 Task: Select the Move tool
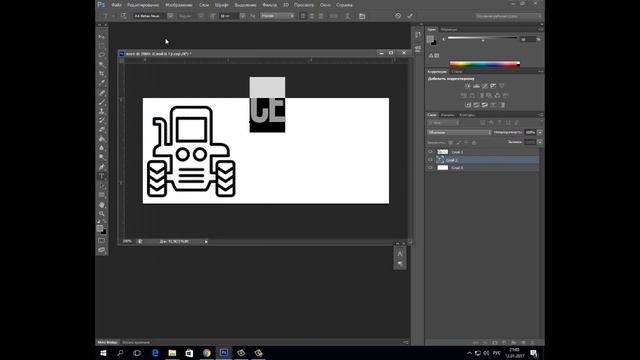[102, 37]
